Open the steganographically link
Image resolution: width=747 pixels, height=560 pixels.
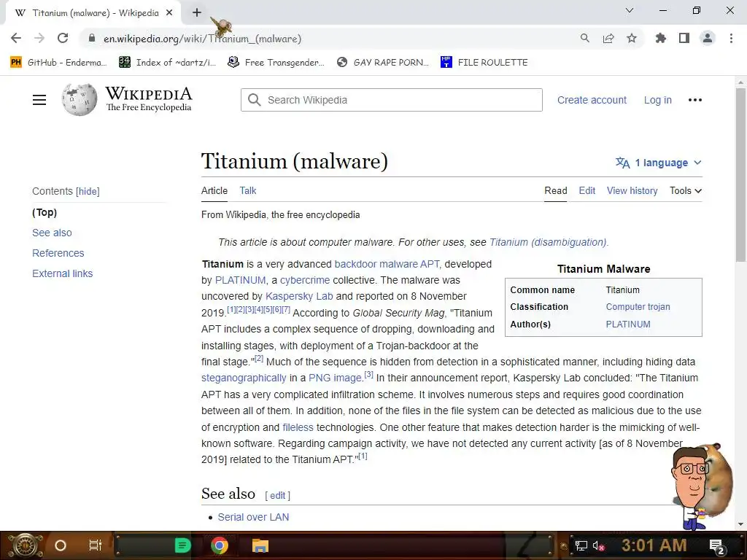[244, 378]
